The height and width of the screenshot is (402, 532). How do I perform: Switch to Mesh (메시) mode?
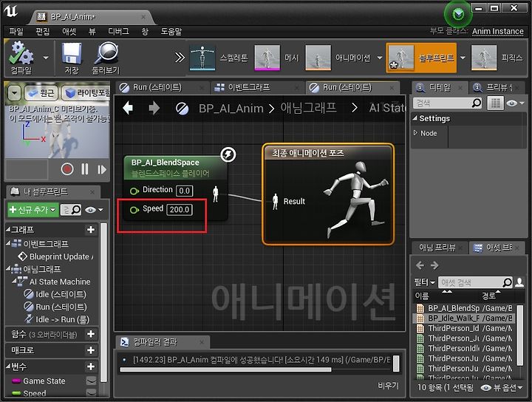277,58
